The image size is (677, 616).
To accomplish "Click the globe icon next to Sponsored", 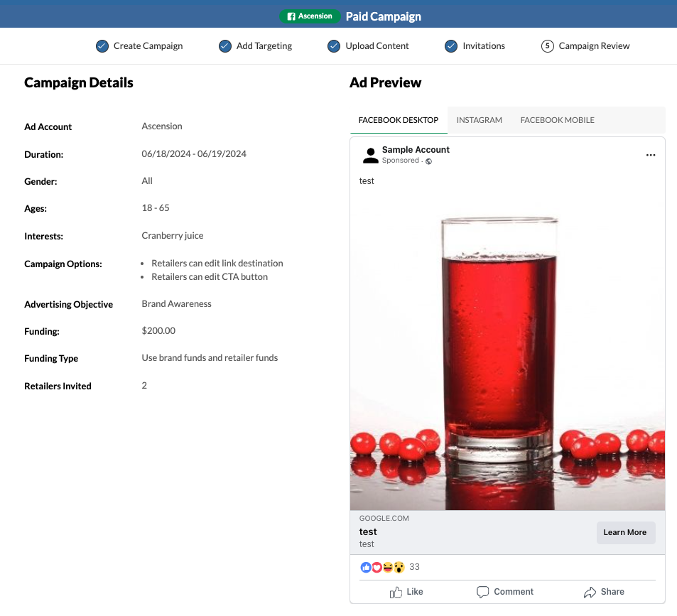I will click(429, 161).
